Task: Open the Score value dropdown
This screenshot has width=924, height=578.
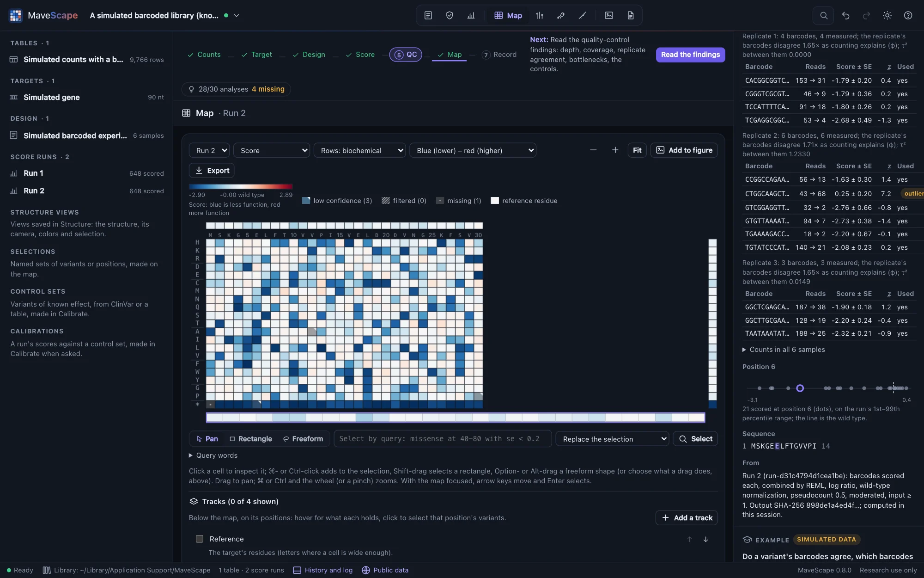Action: 272,151
